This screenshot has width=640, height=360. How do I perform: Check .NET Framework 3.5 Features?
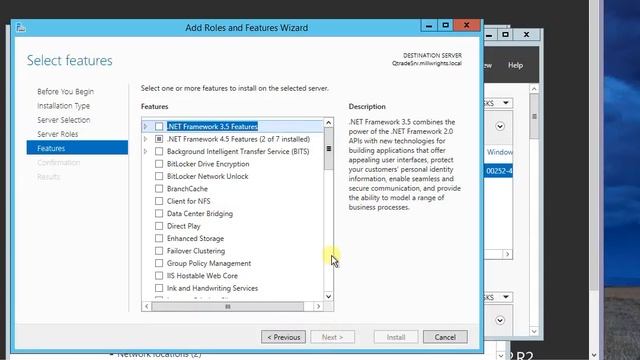coord(159,127)
